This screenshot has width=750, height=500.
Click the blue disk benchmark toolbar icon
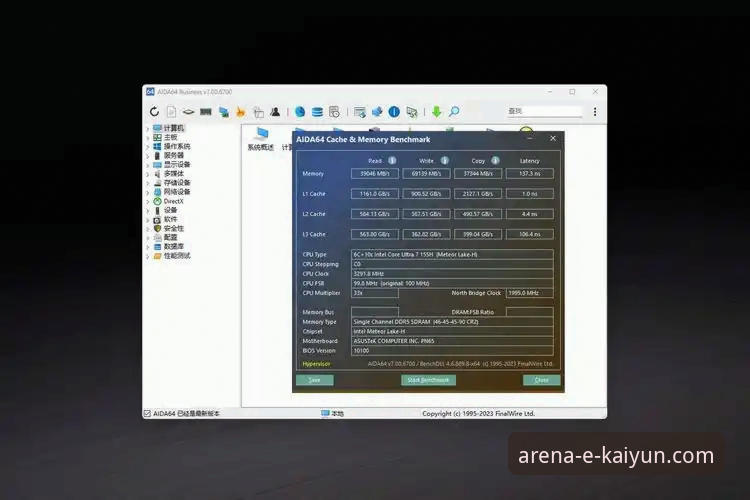pyautogui.click(x=300, y=111)
